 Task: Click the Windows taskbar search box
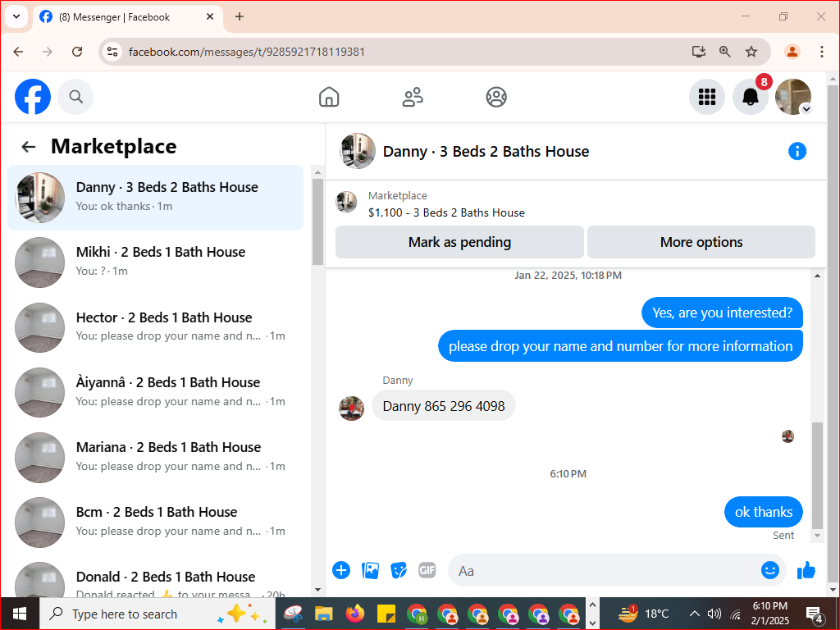coord(157,614)
